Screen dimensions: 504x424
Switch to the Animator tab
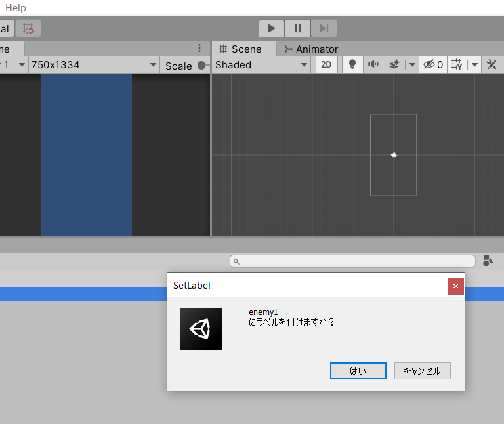311,49
